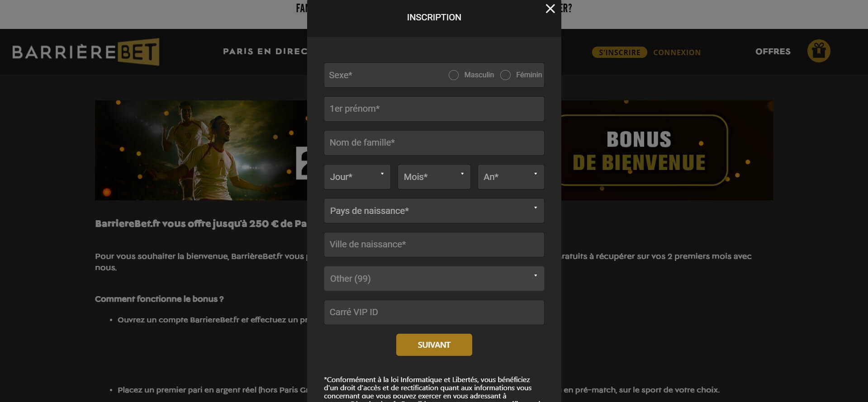Close the Inscription dialog with the X
This screenshot has width=868, height=402.
click(x=550, y=9)
